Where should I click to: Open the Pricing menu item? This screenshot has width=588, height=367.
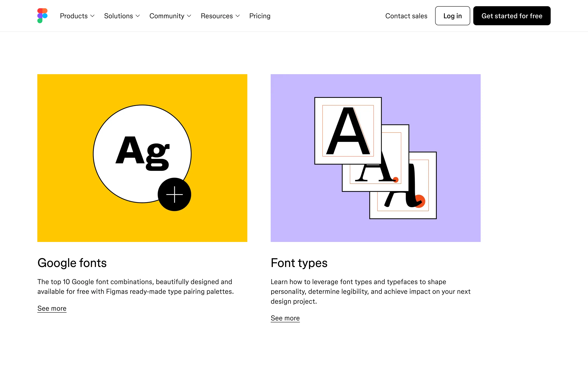pyautogui.click(x=260, y=16)
